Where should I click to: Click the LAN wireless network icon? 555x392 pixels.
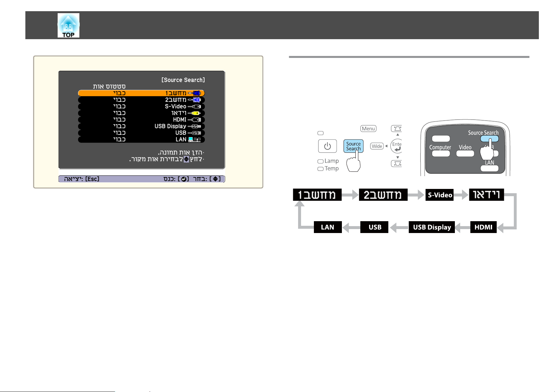click(194, 139)
